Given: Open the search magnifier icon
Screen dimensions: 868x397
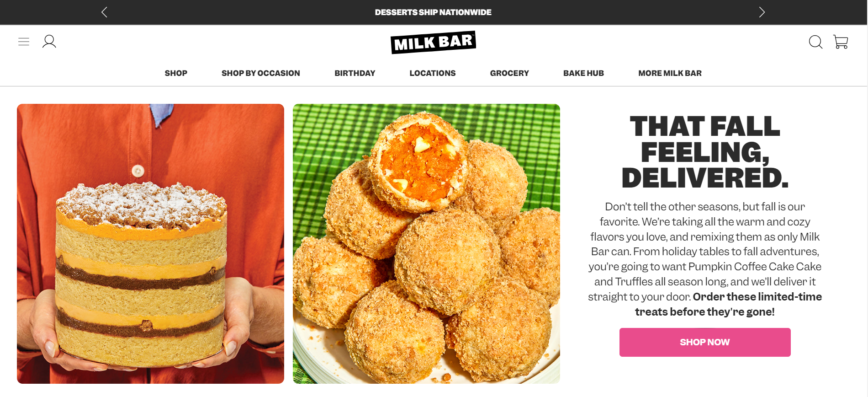Looking at the screenshot, I should (815, 42).
